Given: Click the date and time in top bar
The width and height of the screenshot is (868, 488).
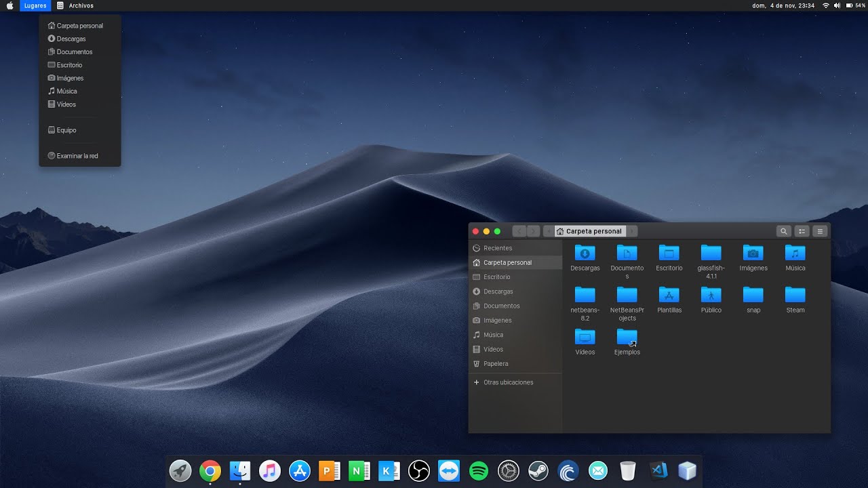Looking at the screenshot, I should [x=783, y=5].
